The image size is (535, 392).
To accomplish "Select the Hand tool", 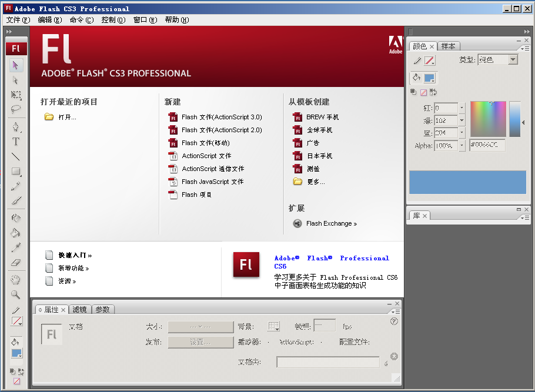I will tap(16, 280).
